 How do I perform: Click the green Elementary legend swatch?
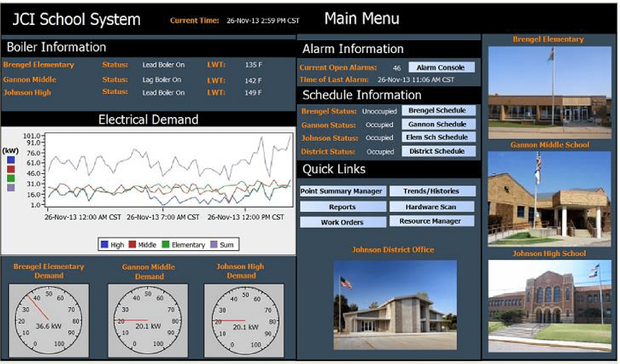click(166, 245)
